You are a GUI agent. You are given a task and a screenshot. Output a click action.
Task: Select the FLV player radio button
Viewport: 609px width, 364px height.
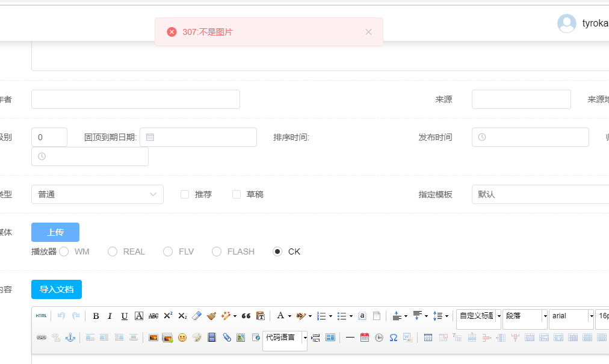168,251
